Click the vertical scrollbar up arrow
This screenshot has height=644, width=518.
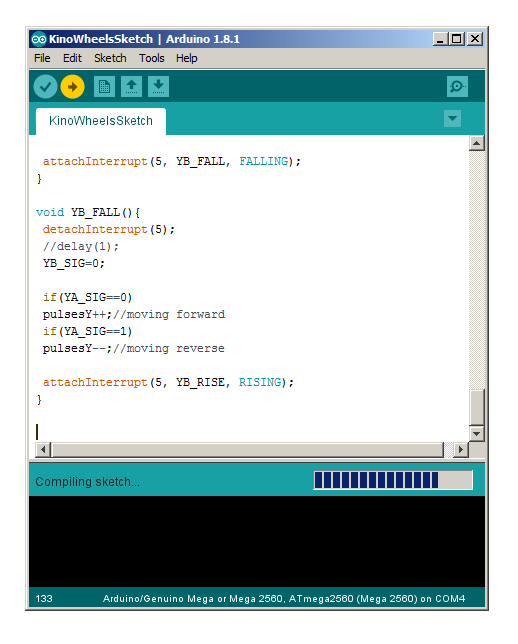[477, 143]
